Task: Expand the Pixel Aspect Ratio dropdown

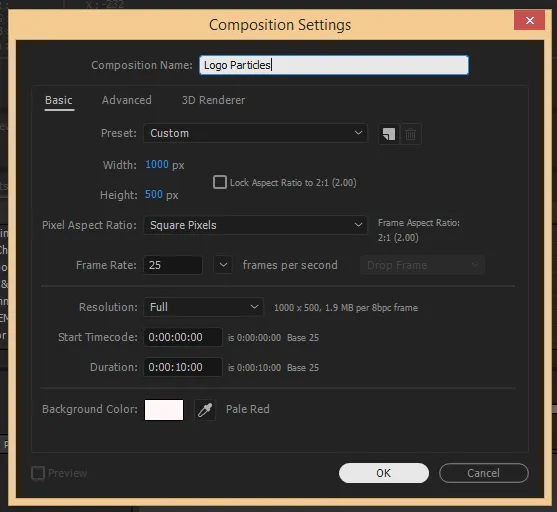Action: (255, 225)
